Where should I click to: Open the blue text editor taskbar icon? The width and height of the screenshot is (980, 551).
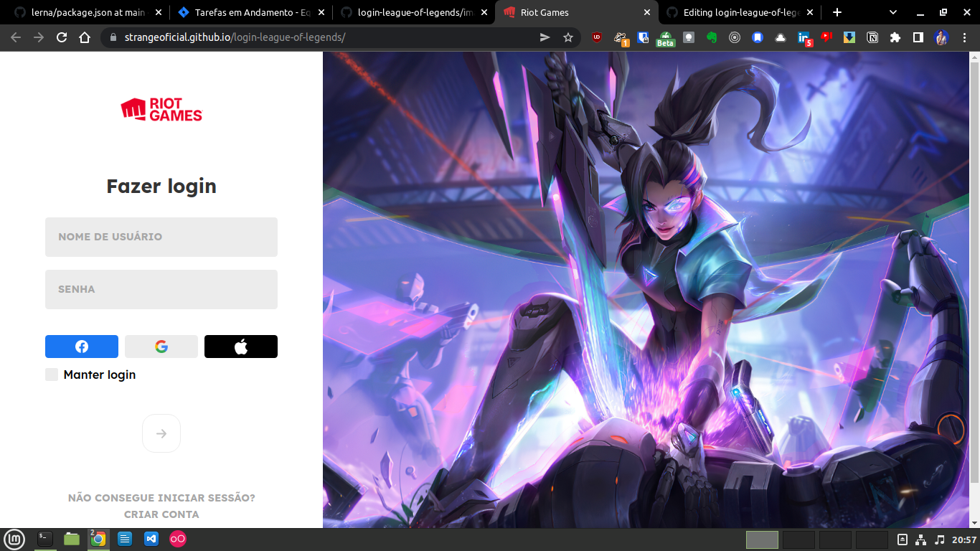click(125, 539)
